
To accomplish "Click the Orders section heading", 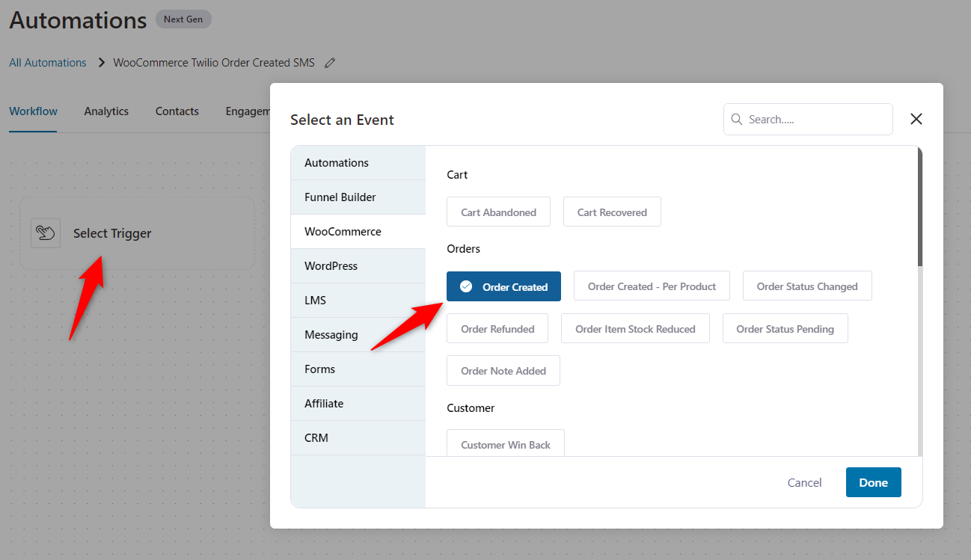I will (464, 248).
